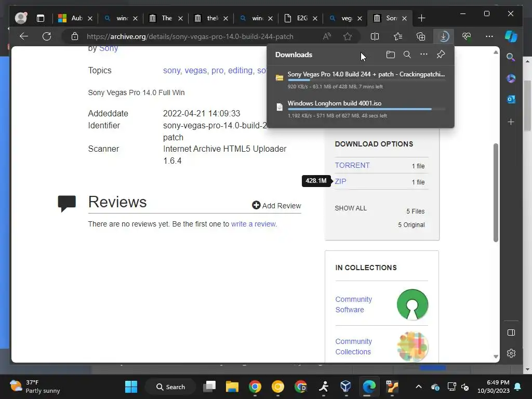Screen dimensions: 532x399
Task: Click the Longhorn iso download progress bar
Action: coord(366,109)
